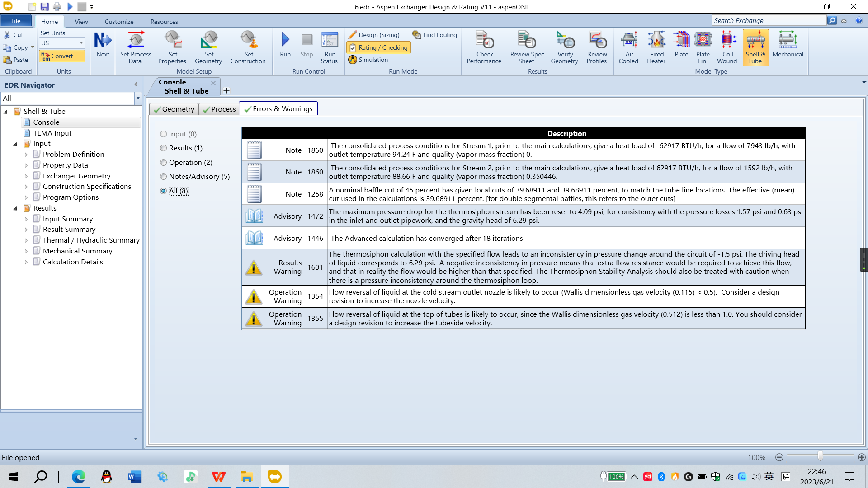Expand the Thermal / Hydraulic Summary node

click(x=26, y=240)
